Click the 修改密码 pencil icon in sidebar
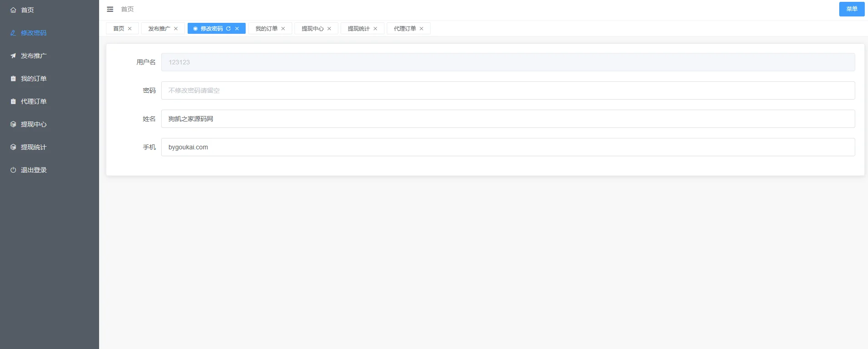The height and width of the screenshot is (349, 868). click(x=13, y=33)
